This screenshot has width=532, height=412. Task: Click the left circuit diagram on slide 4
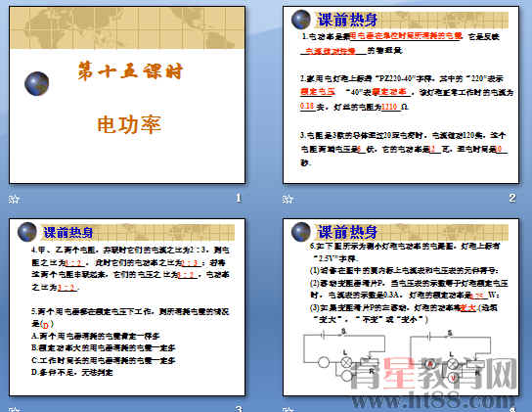pos(344,355)
